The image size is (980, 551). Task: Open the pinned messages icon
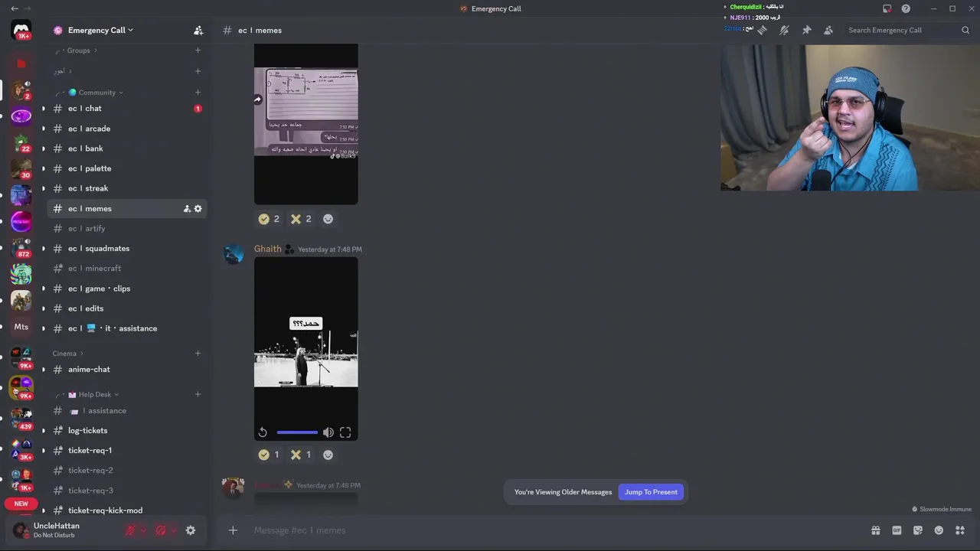point(806,30)
